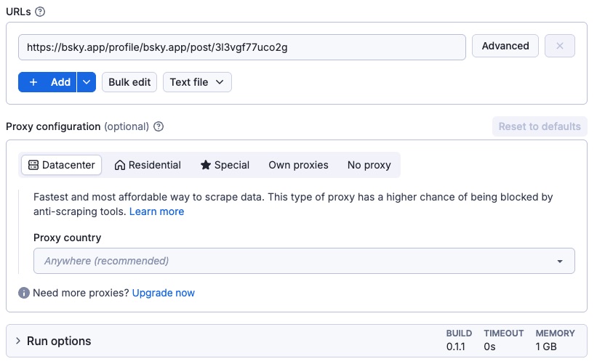The height and width of the screenshot is (364, 597).
Task: Click the Bulk edit button
Action: pos(129,82)
